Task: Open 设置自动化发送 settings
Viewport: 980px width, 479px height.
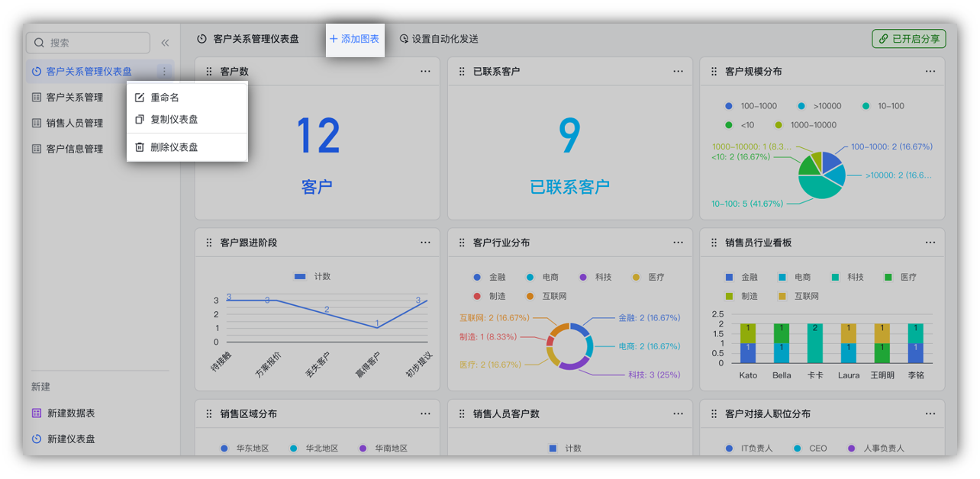Action: [x=438, y=39]
